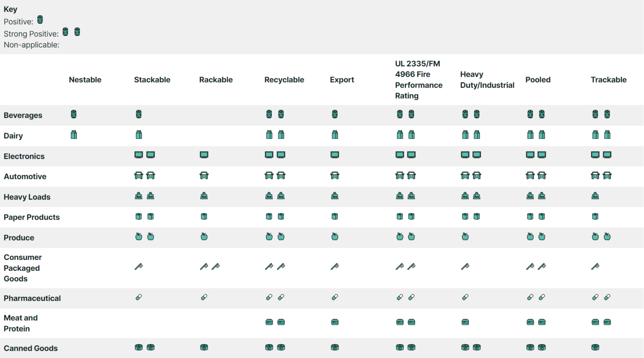The image size is (644, 358).
Task: Click the Electronics monitor icon under Rackable
Action: coord(204,155)
